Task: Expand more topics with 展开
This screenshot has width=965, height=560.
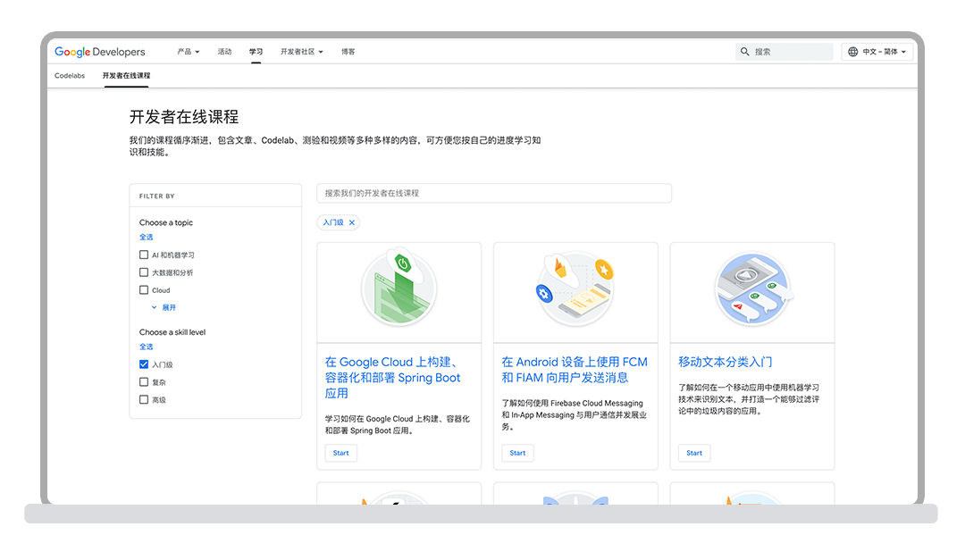Action: pyautogui.click(x=164, y=308)
